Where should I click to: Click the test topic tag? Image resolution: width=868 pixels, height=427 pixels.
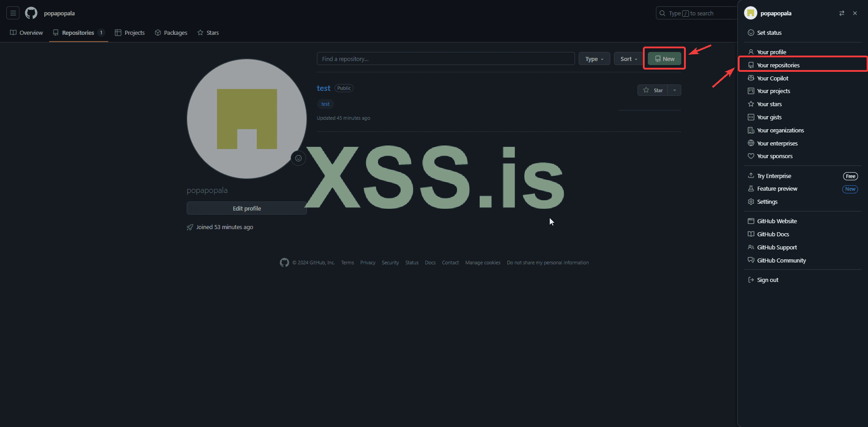(x=325, y=104)
